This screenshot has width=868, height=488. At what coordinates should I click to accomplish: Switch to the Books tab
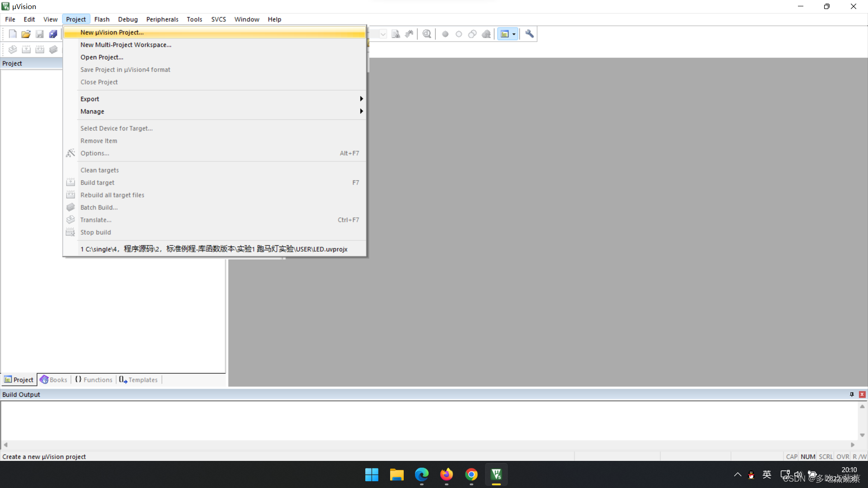tap(54, 380)
